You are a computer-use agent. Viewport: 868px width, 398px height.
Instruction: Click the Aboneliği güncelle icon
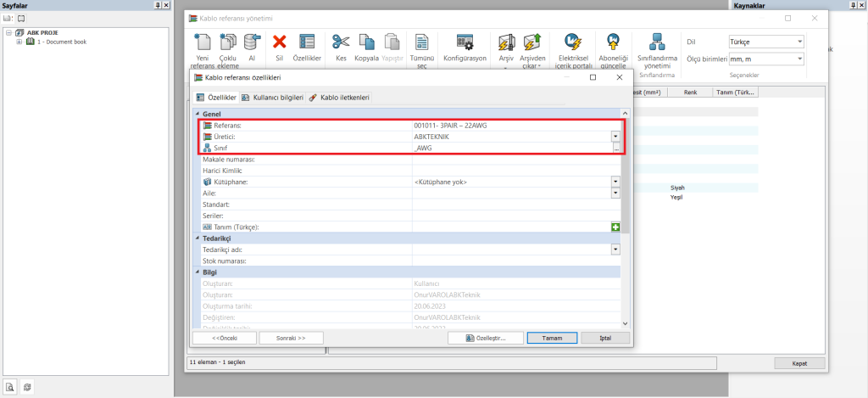point(612,42)
